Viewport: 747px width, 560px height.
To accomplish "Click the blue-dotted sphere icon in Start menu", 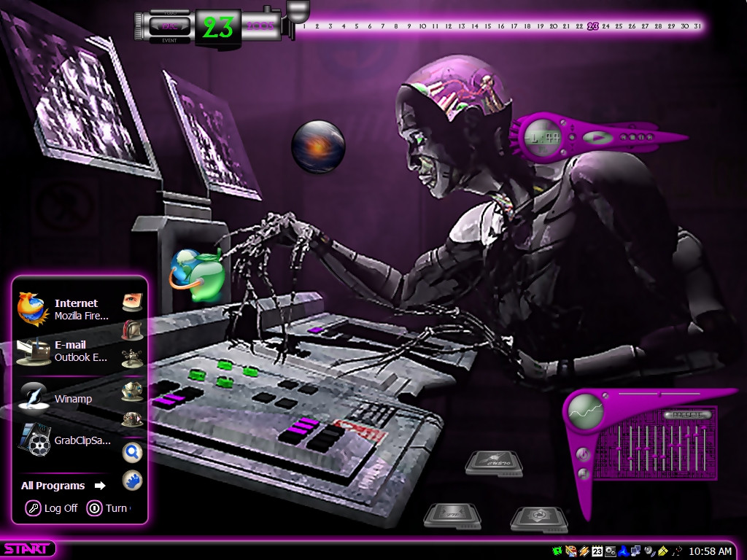I will click(x=132, y=391).
